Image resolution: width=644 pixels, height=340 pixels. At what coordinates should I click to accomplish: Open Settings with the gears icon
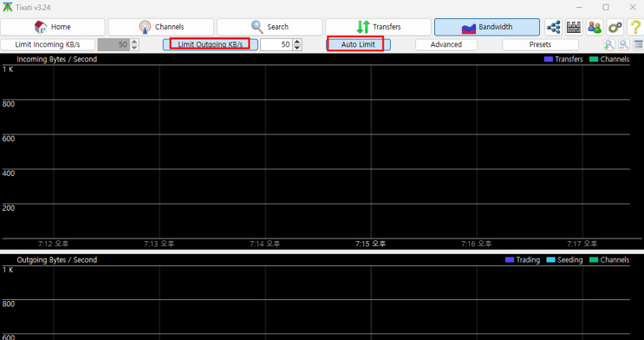coord(615,27)
